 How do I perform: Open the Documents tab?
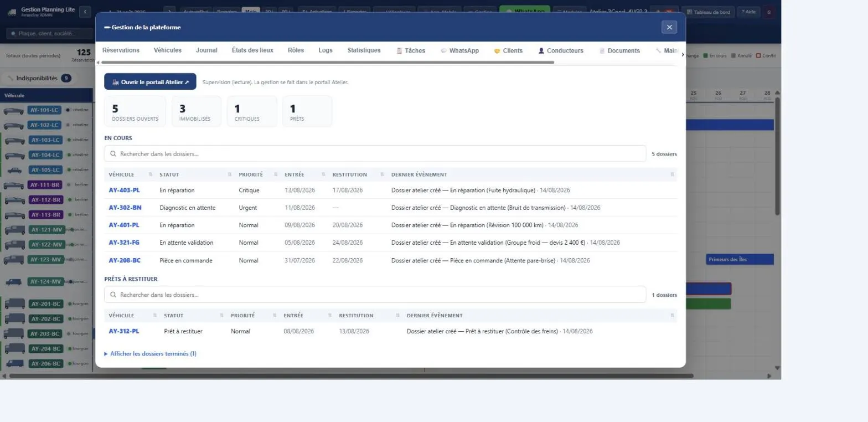(619, 50)
